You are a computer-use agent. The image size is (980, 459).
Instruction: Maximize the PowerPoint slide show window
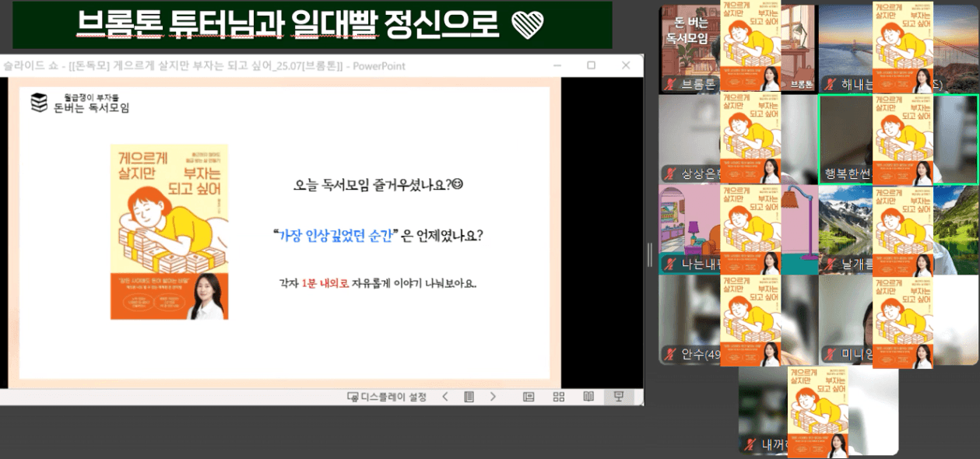point(591,65)
